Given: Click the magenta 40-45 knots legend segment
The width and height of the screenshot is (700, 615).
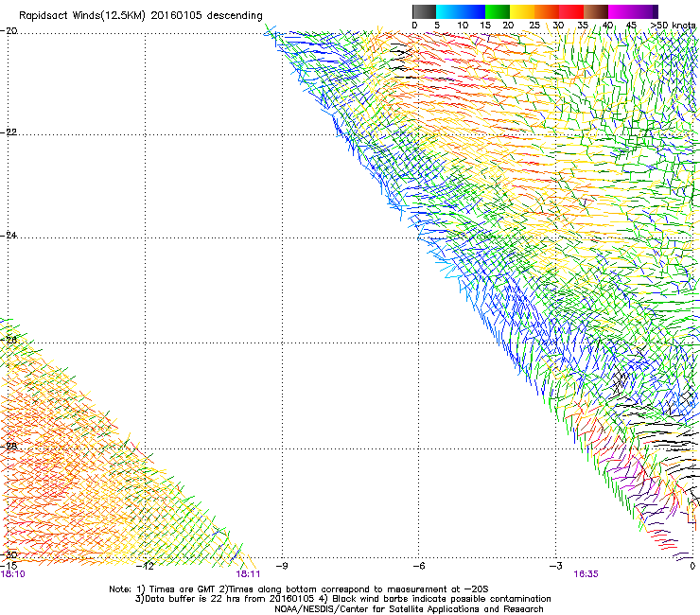Looking at the screenshot, I should pyautogui.click(x=621, y=11).
